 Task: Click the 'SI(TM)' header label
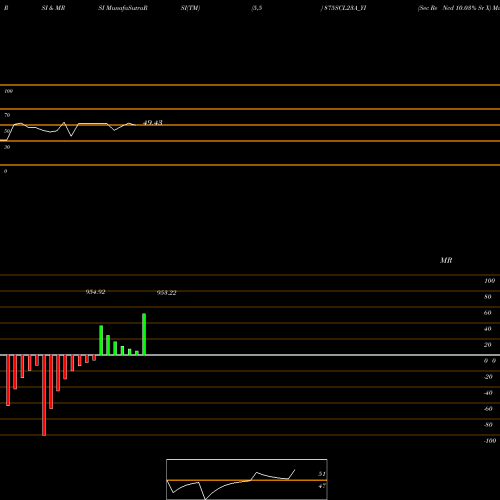pos(190,8)
